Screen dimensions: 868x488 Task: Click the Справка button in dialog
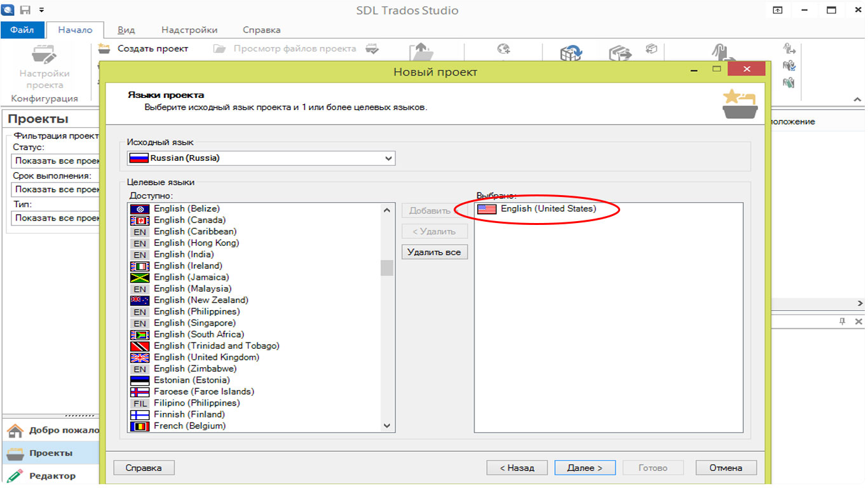(144, 468)
